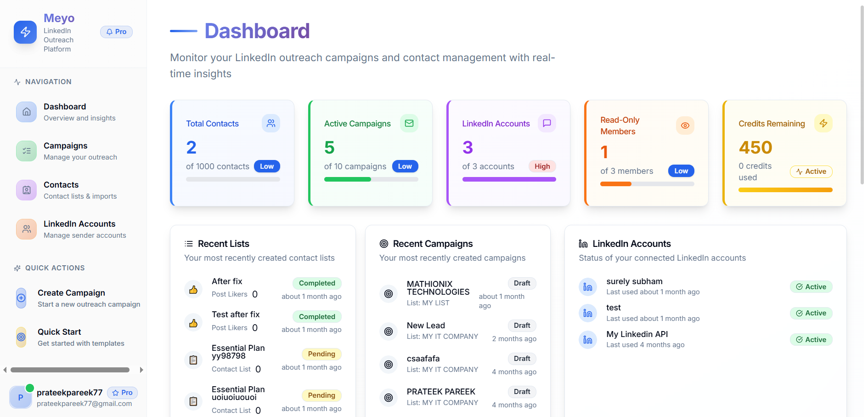Click the Active status badge for test account

coord(811,313)
